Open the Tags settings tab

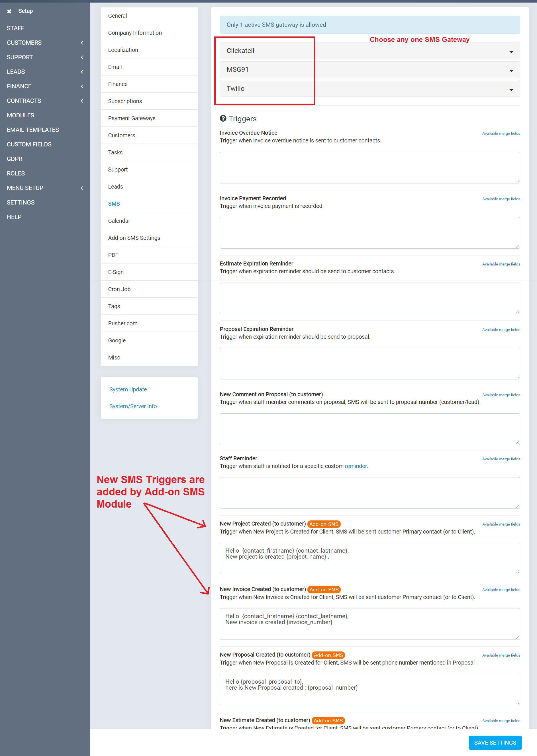point(149,307)
